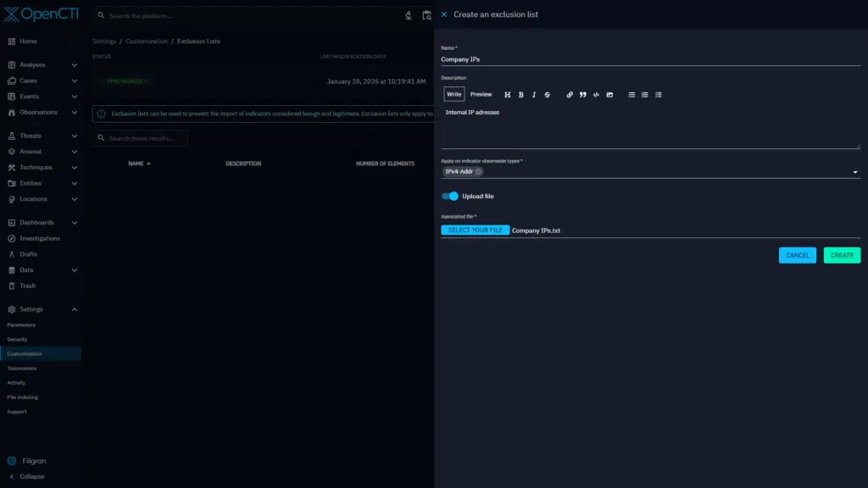Switch to the Preview tab

pos(481,95)
